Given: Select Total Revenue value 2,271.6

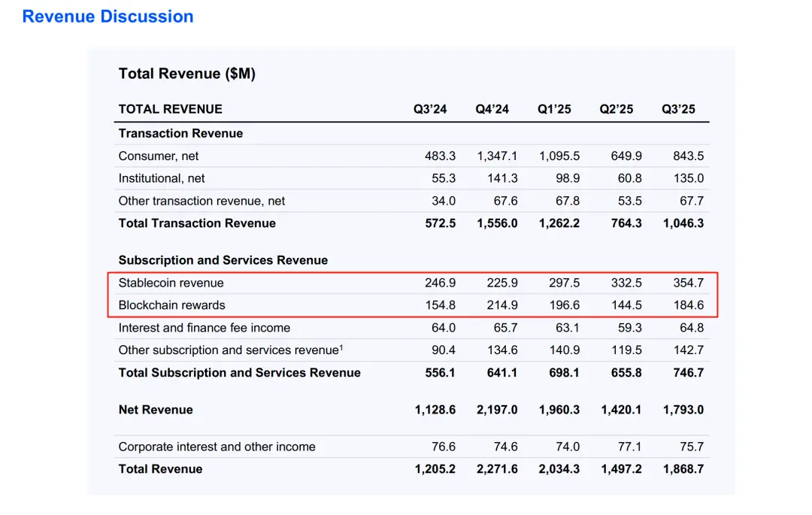Looking at the screenshot, I should (496, 469).
